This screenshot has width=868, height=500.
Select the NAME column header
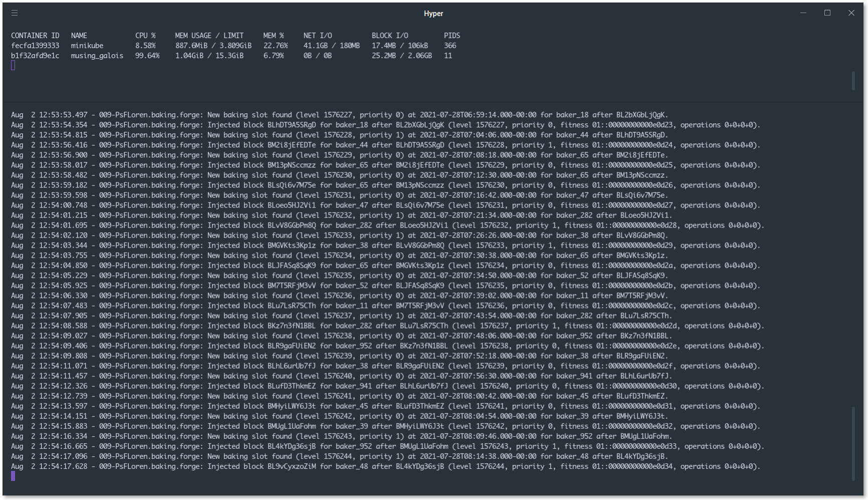(x=79, y=36)
